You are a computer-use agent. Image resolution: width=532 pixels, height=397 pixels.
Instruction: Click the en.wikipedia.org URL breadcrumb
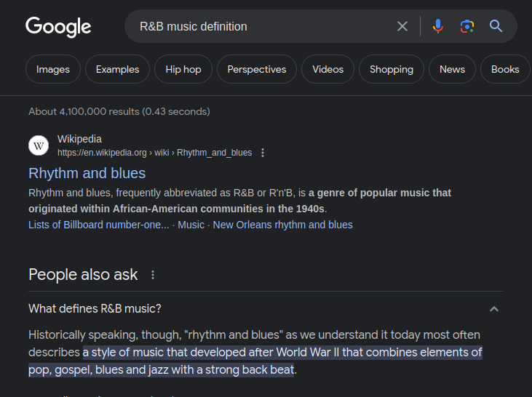coord(155,153)
